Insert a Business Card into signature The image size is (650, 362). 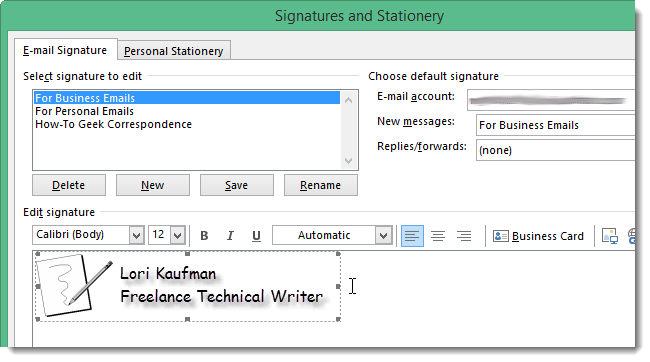click(x=538, y=236)
